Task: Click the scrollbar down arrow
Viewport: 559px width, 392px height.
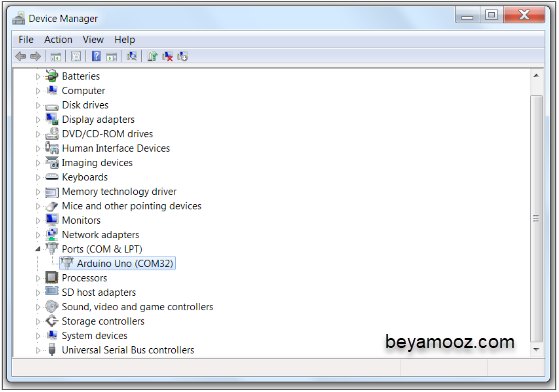Action: click(x=536, y=350)
